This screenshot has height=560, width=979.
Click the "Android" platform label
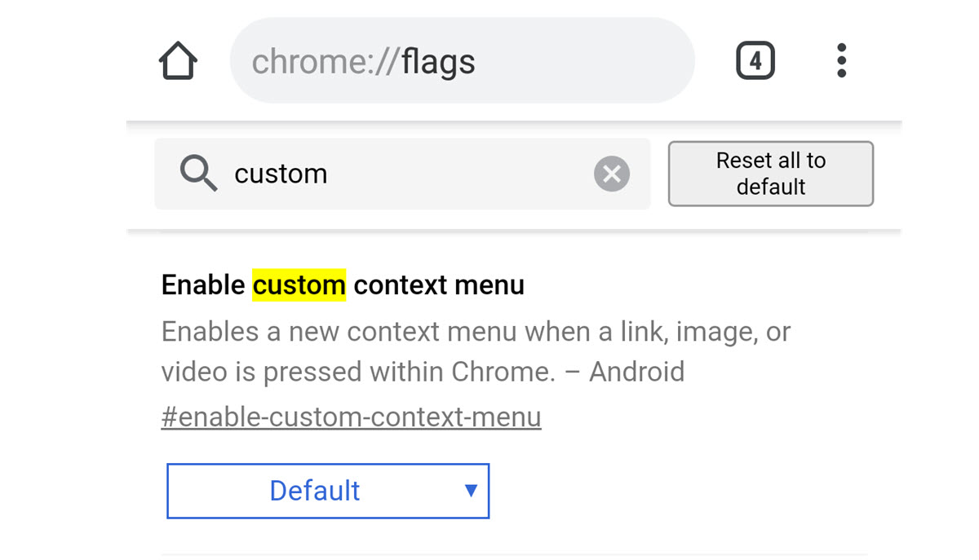coord(636,372)
